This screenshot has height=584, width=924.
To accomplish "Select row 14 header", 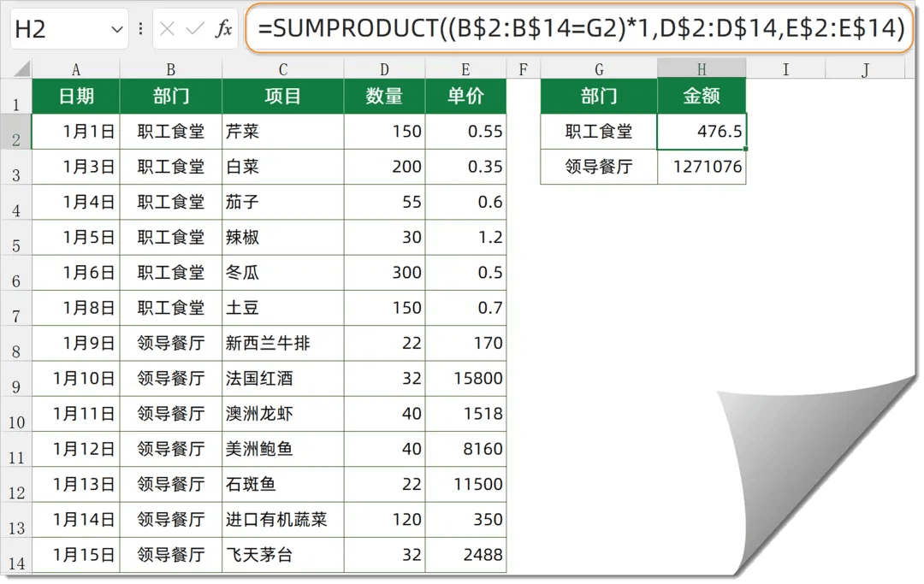I will pyautogui.click(x=16, y=556).
